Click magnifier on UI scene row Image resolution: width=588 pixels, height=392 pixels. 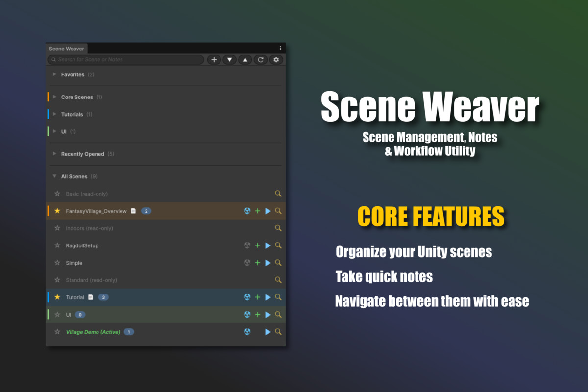click(278, 315)
